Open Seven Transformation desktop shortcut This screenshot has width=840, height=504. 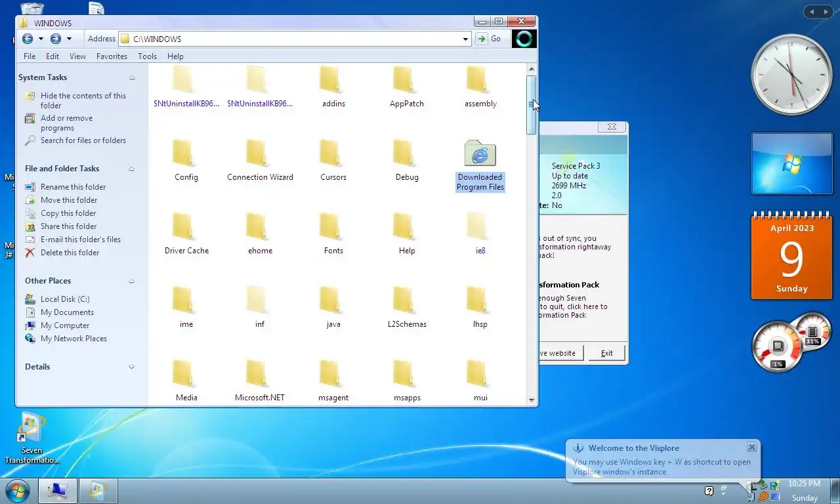pyautogui.click(x=31, y=438)
